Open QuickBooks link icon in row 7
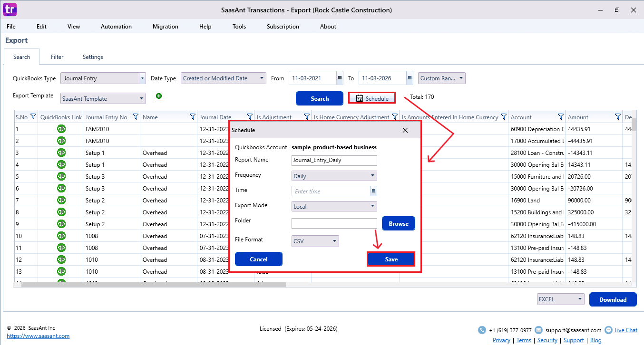 click(x=61, y=200)
